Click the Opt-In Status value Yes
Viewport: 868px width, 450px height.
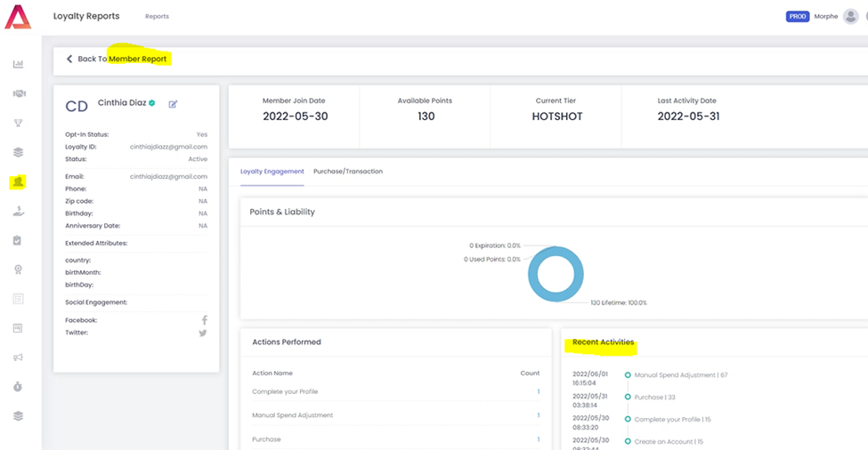point(202,134)
